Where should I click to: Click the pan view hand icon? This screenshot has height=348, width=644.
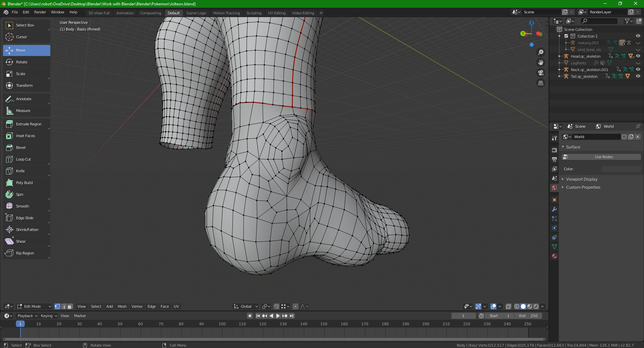541,62
